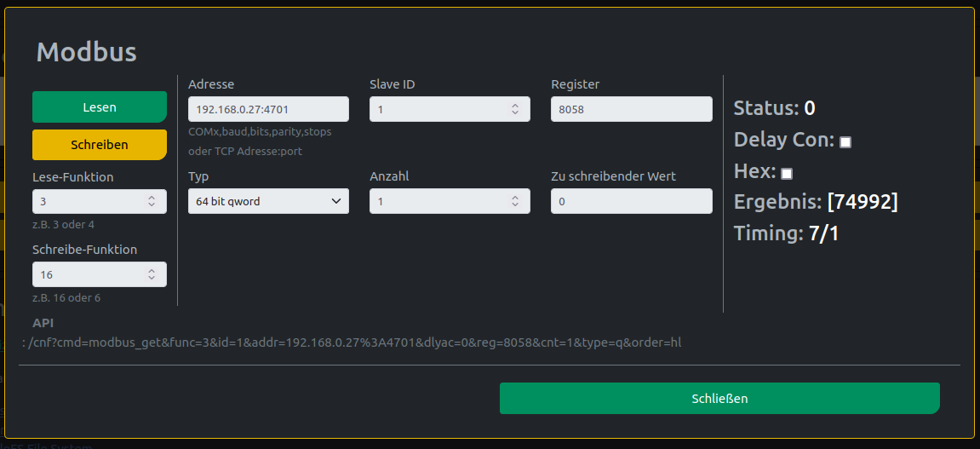Select the Lese-Funktion value field
This screenshot has height=449, width=980.
click(x=100, y=201)
